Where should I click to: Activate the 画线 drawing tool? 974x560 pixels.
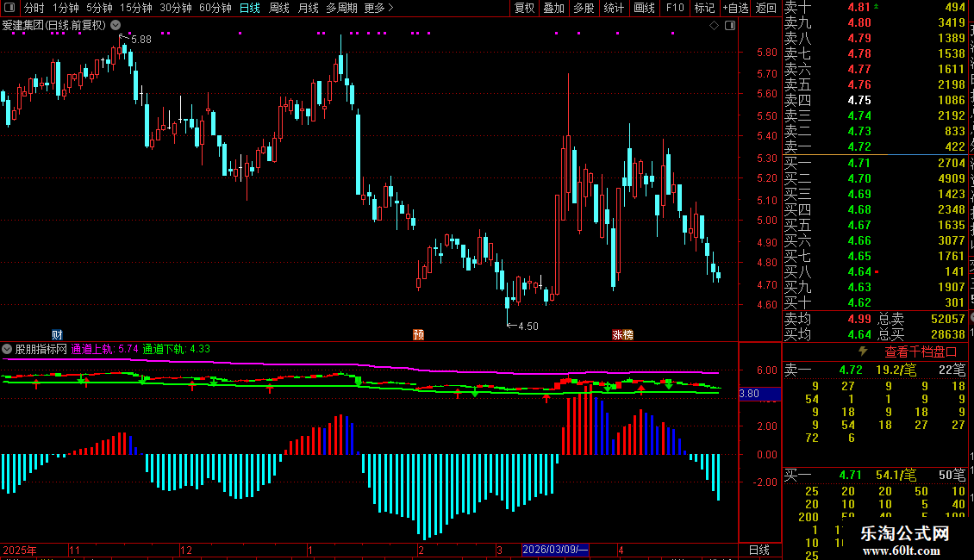644,8
